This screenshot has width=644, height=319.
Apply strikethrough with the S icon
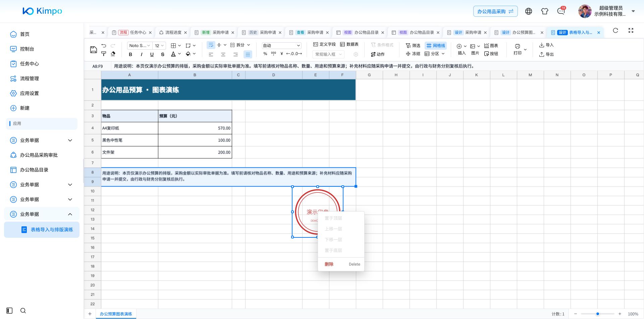163,54
